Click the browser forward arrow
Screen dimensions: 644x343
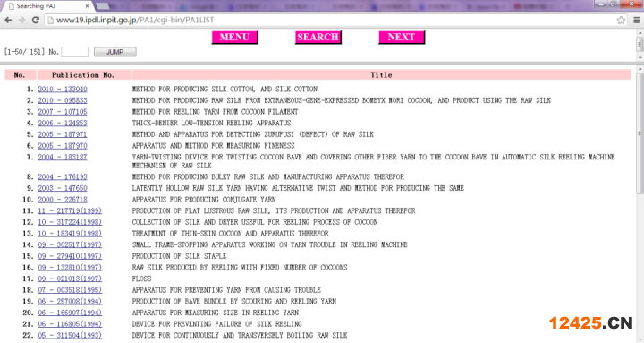[21, 20]
